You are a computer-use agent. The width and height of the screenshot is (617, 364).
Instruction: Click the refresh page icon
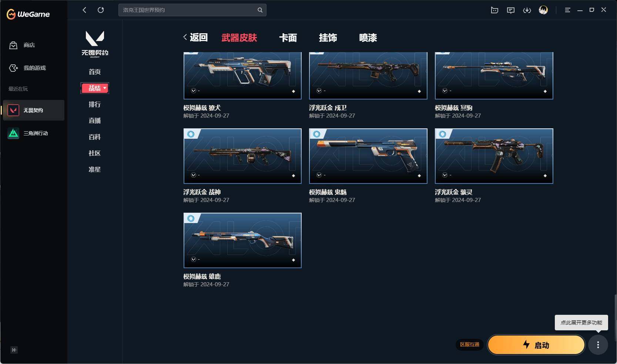point(101,10)
